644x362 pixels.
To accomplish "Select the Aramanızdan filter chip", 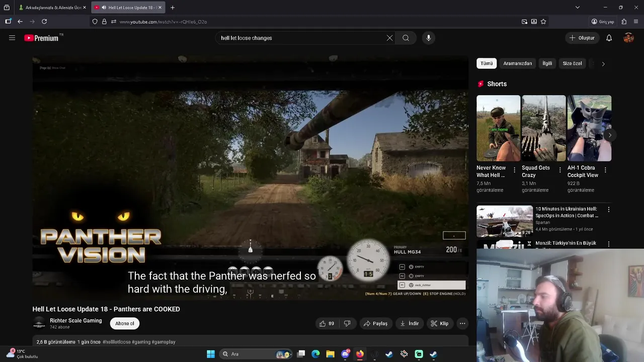I will (x=517, y=63).
